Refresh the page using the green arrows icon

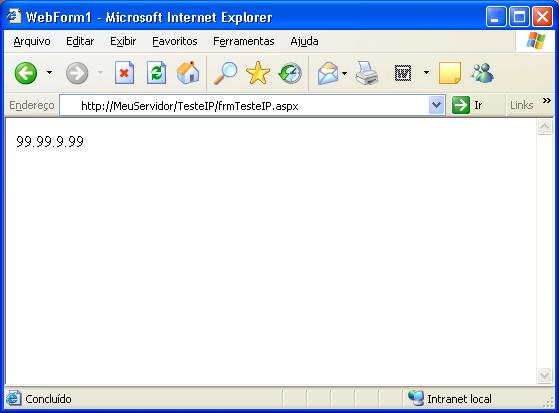tap(156, 73)
